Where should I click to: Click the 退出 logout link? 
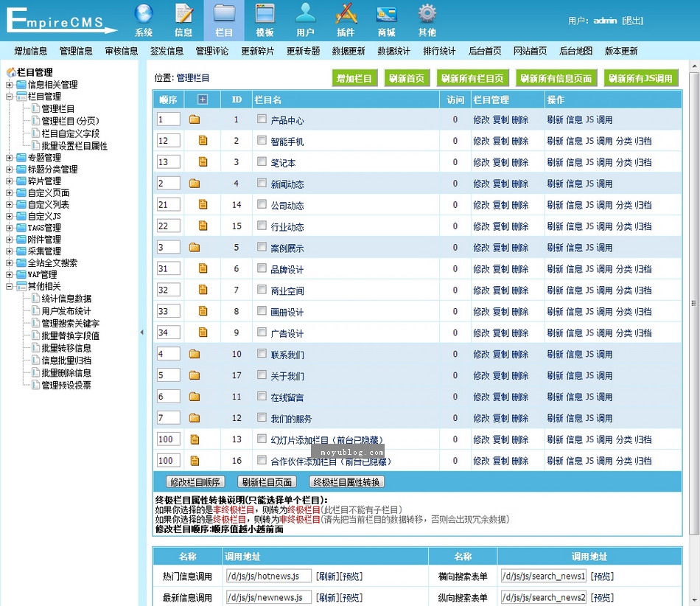633,21
